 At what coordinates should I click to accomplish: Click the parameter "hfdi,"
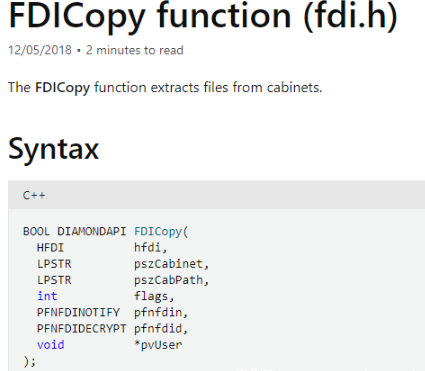[x=150, y=248]
